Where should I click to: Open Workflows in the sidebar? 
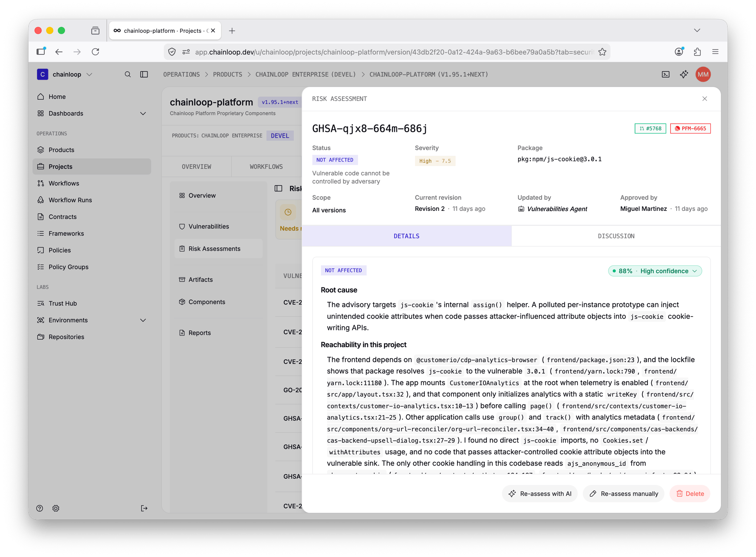[x=91, y=183]
